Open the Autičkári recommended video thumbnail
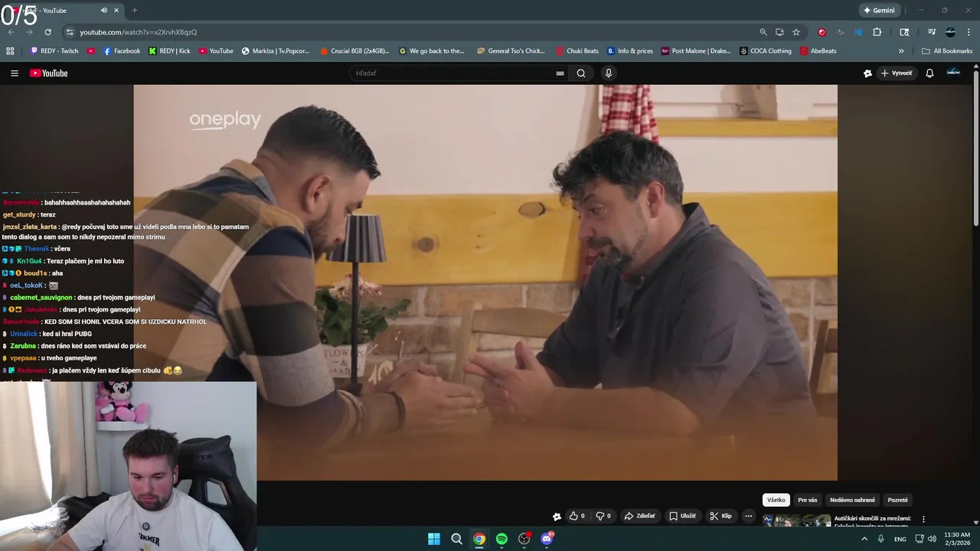 pos(797,521)
